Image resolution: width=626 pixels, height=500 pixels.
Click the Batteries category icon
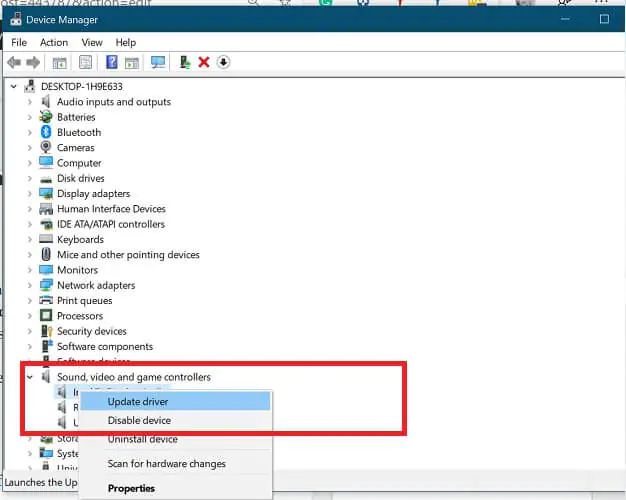pos(46,117)
